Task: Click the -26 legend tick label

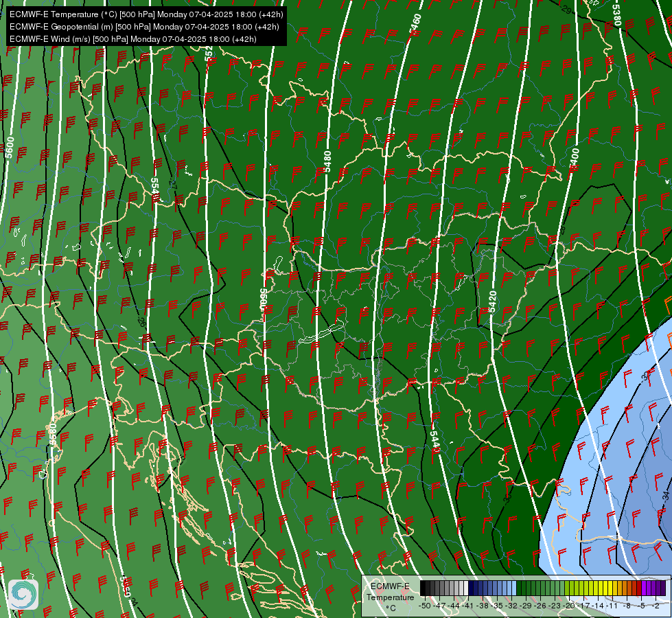Action: [540, 606]
